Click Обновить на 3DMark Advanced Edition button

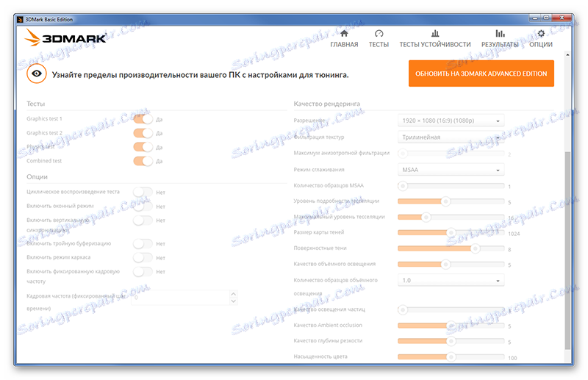tap(481, 74)
